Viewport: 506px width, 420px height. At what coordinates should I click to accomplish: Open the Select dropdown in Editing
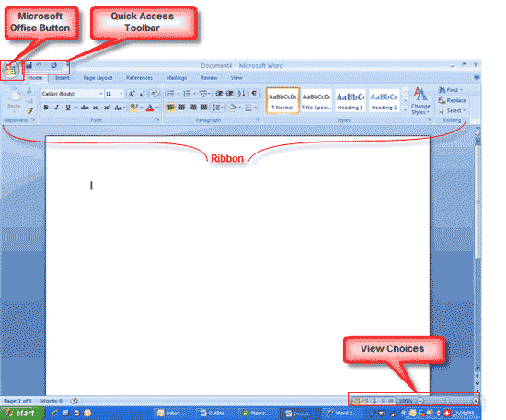point(452,111)
